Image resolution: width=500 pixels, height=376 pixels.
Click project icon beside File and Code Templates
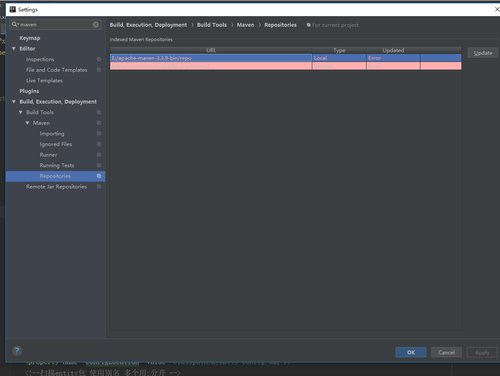(x=99, y=70)
